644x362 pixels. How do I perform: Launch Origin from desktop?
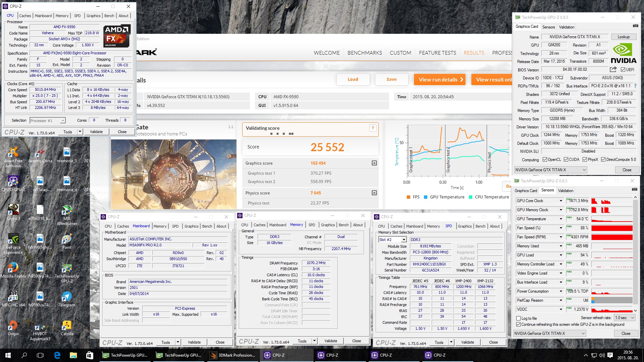13,328
